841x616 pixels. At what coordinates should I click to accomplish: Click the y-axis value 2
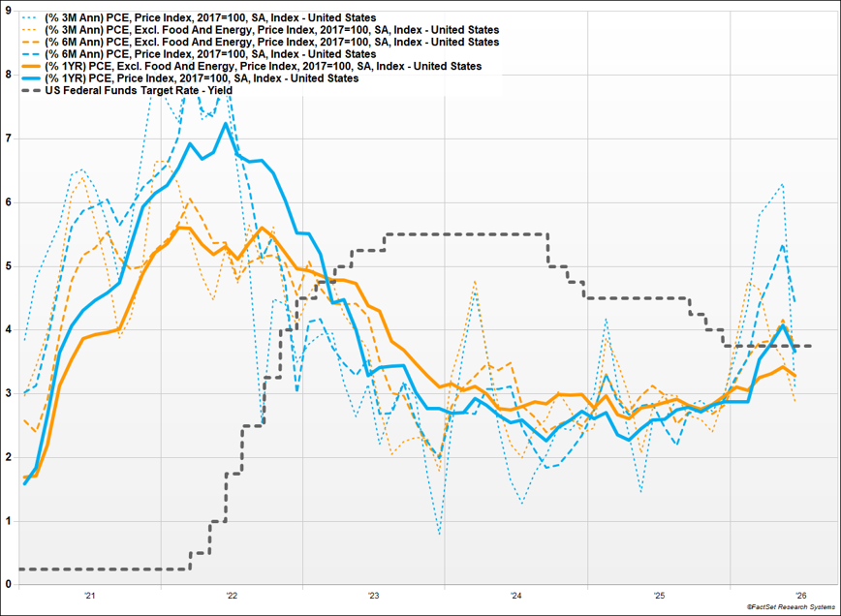[x=8, y=457]
